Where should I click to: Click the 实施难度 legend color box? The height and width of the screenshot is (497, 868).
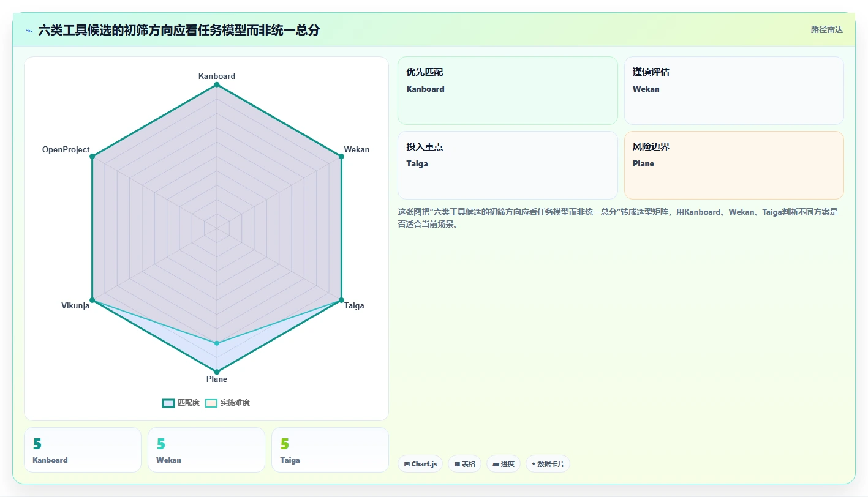point(211,403)
